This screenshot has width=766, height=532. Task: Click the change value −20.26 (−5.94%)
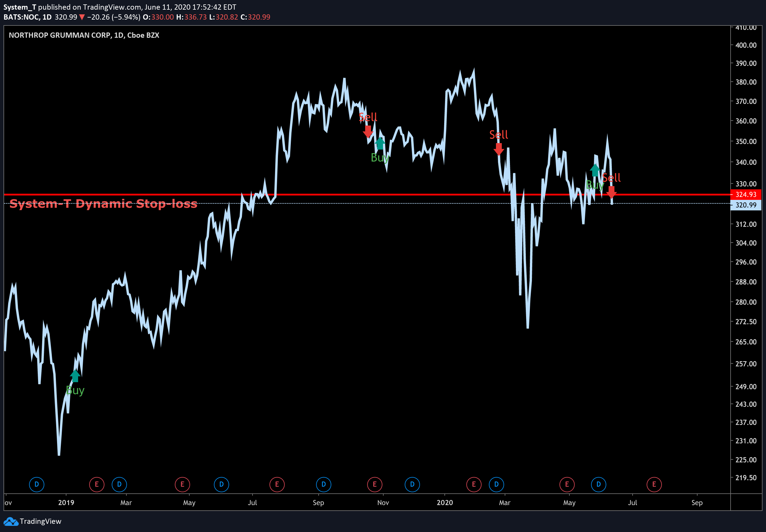pos(114,17)
